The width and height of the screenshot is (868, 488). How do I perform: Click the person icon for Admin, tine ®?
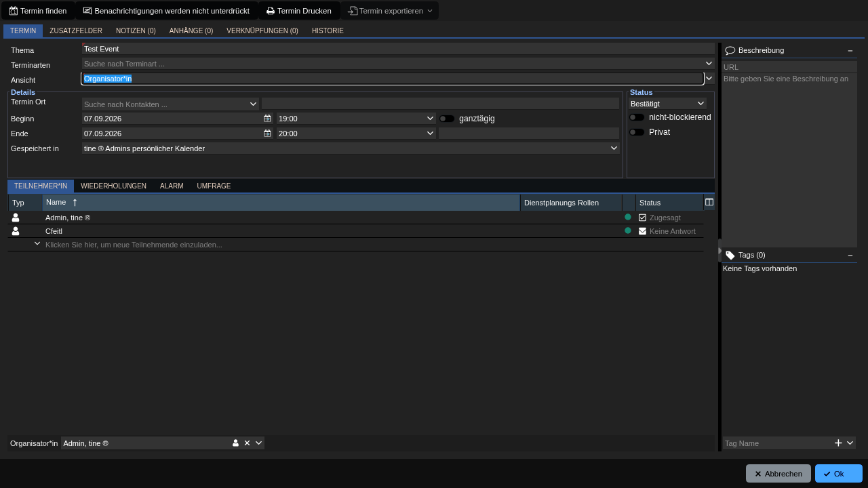coord(16,218)
